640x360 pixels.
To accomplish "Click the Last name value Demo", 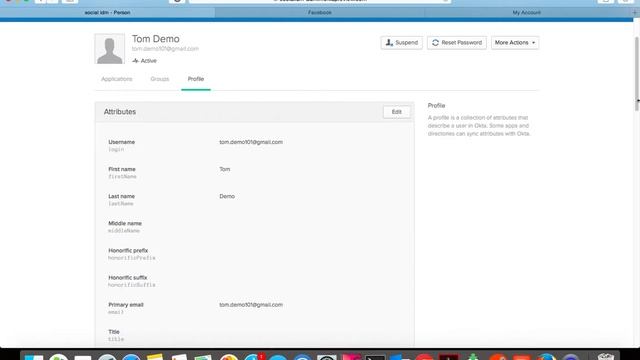I will coord(227,196).
